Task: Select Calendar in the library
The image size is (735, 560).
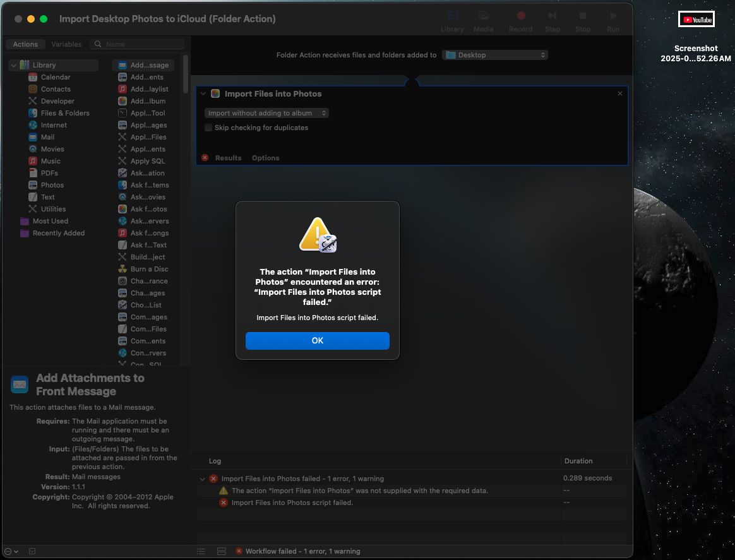Action: 56,77
